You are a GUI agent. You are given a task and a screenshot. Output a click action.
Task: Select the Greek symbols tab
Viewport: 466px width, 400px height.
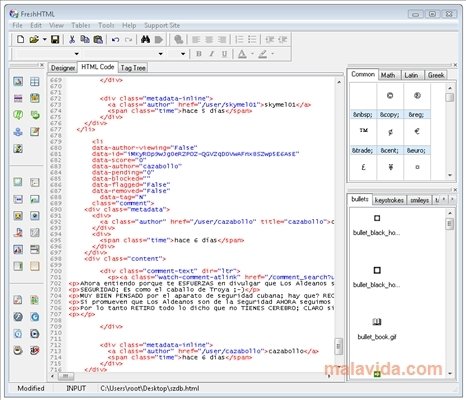(x=436, y=75)
